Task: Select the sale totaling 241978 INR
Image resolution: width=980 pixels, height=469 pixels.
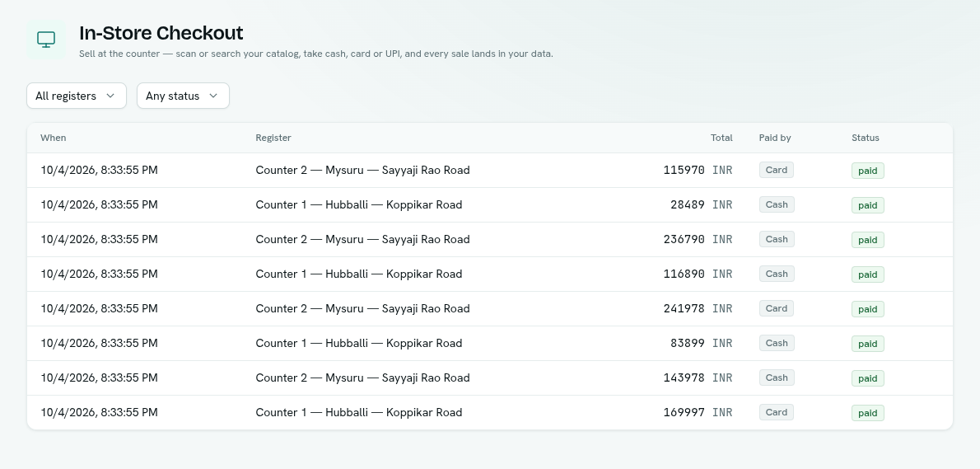Action: (490, 308)
